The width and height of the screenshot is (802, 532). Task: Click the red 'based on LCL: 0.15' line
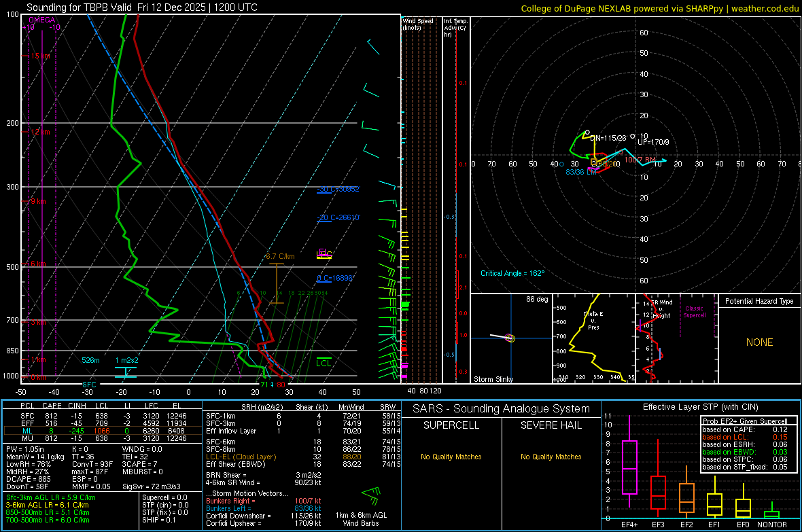[745, 437]
